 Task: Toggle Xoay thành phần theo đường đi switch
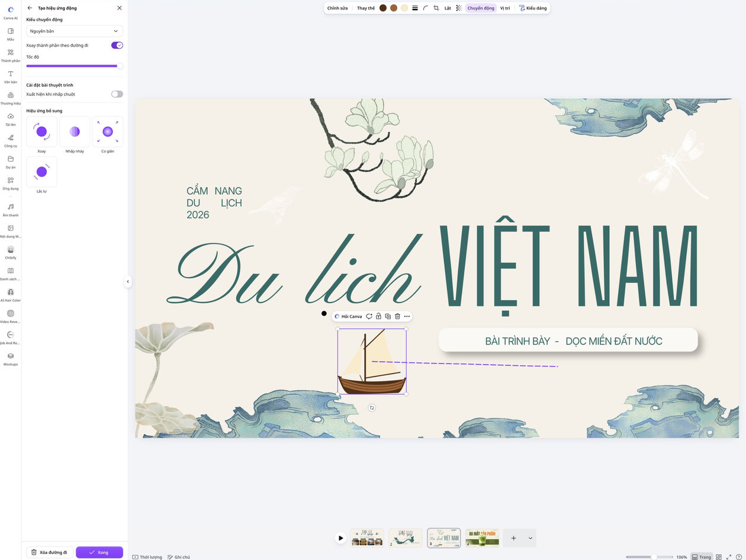pos(117,45)
